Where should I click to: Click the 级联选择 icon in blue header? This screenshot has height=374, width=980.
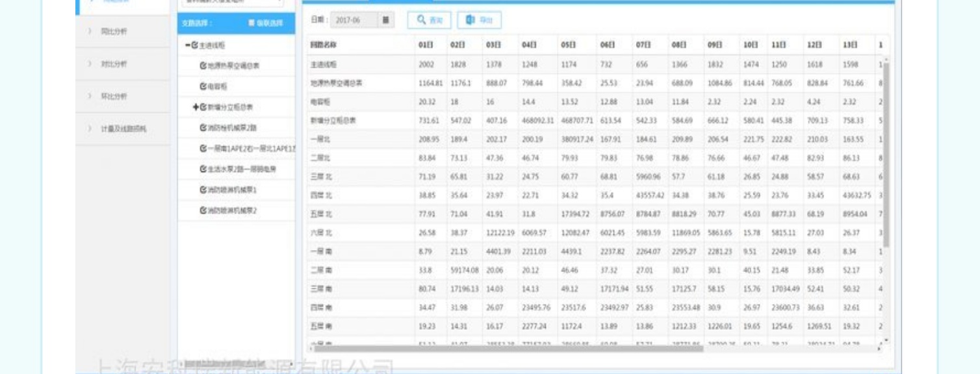(251, 23)
